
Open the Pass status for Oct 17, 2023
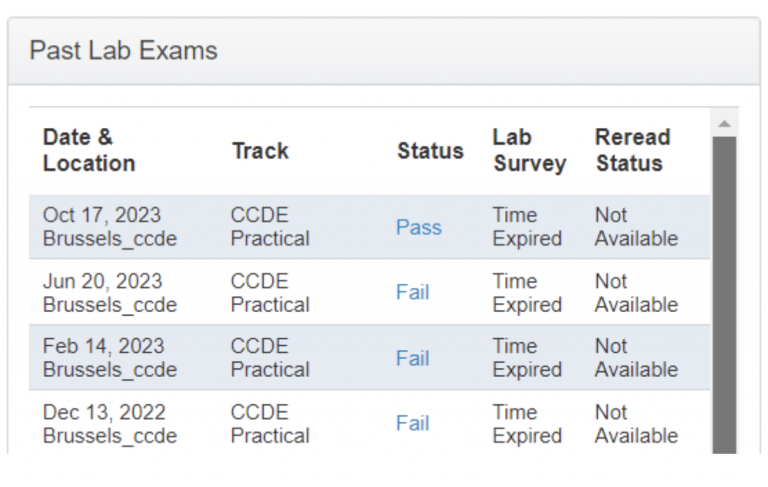tap(418, 227)
